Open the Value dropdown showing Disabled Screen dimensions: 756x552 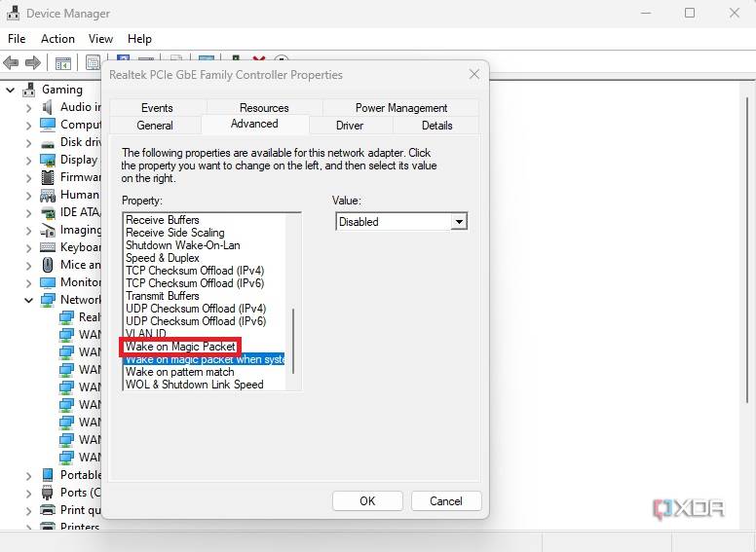pyautogui.click(x=459, y=222)
